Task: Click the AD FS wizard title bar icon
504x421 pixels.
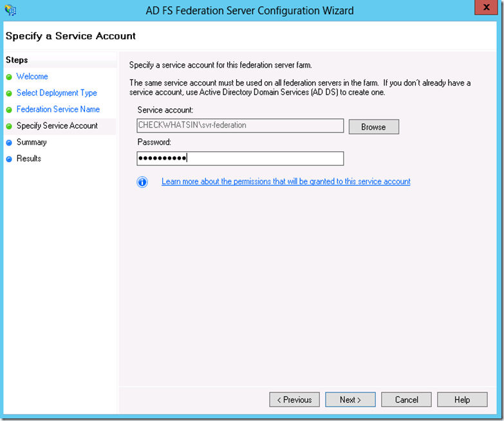Action: click(10, 10)
